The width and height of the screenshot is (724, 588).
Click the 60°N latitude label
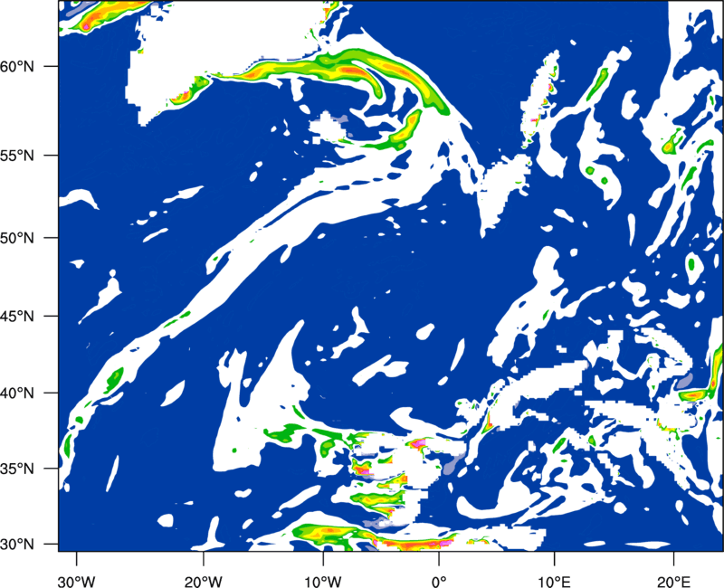17,67
